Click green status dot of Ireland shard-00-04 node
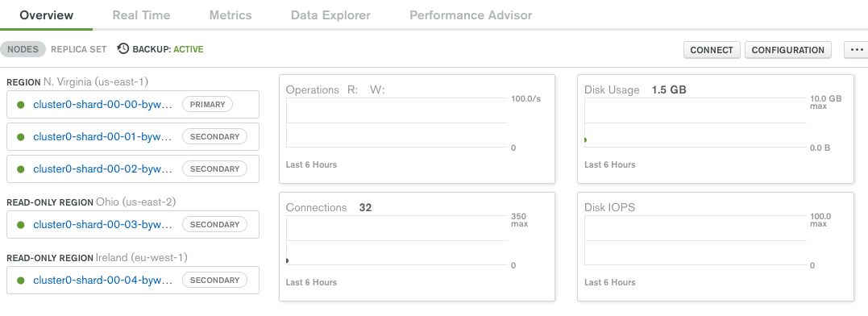 tap(20, 280)
